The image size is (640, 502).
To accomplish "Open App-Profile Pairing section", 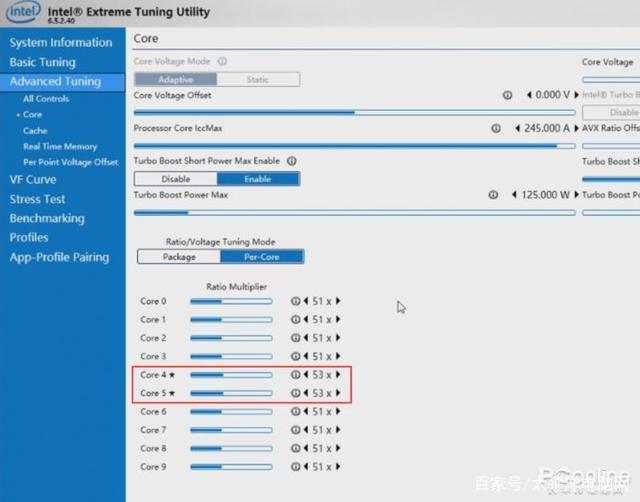I will click(59, 257).
